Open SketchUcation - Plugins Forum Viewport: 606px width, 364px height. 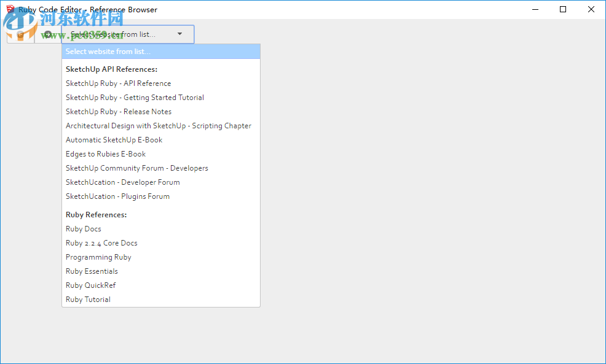[117, 196]
